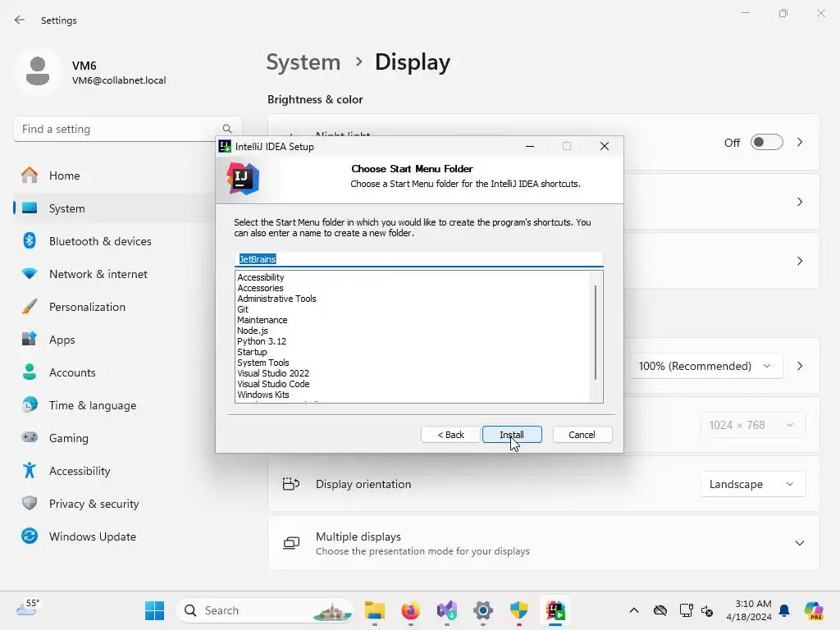This screenshot has width=840, height=630.
Task: Click the VM6 user avatar
Action: point(38,71)
